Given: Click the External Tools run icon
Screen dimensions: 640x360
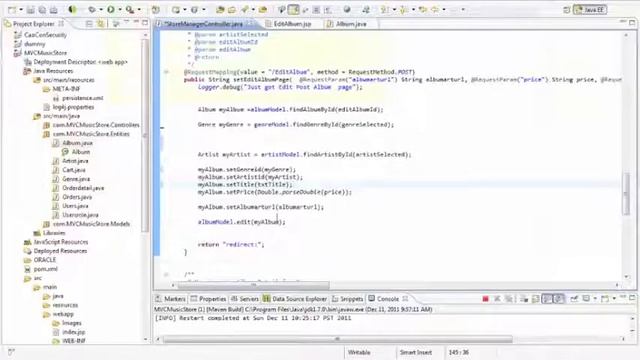Looking at the screenshot, I should (x=130, y=9).
